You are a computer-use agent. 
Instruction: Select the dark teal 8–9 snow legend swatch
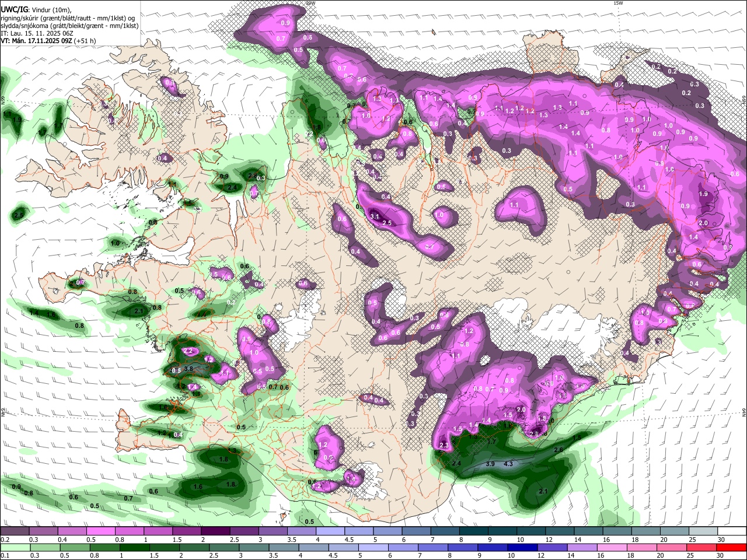pyautogui.click(x=474, y=531)
